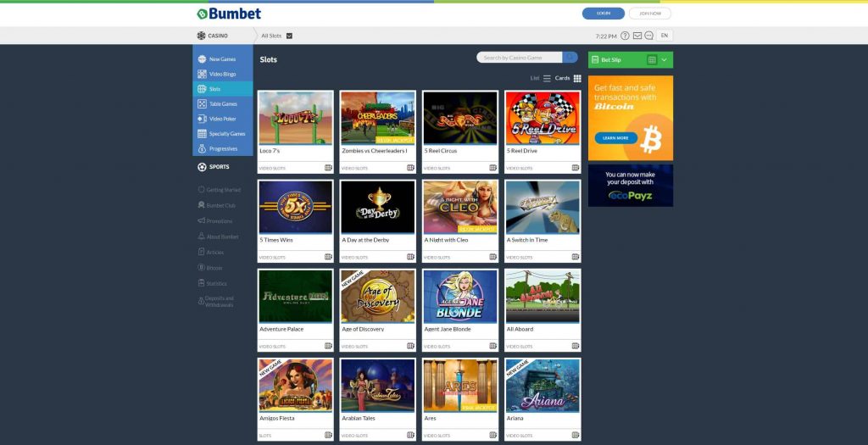Open Video Poker category

tap(223, 119)
